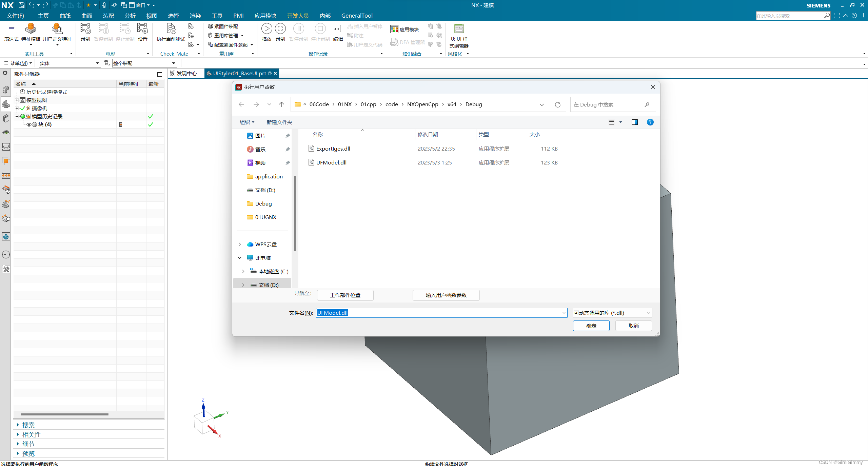The height and width of the screenshot is (468, 868).
Task: Collapse the 模型历史记录 tree node
Action: tap(17, 116)
